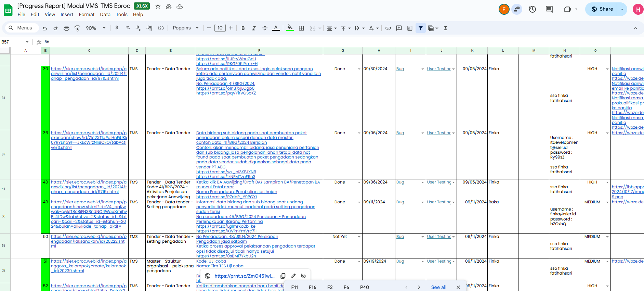Open the fill color picker
The image size is (644, 291).
(x=290, y=28)
